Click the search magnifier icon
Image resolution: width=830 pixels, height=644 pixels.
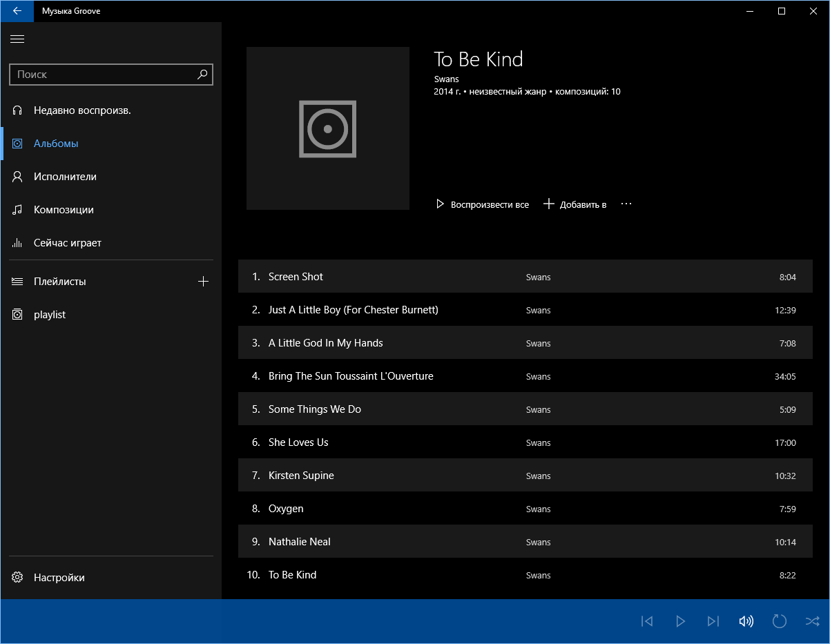pos(202,74)
